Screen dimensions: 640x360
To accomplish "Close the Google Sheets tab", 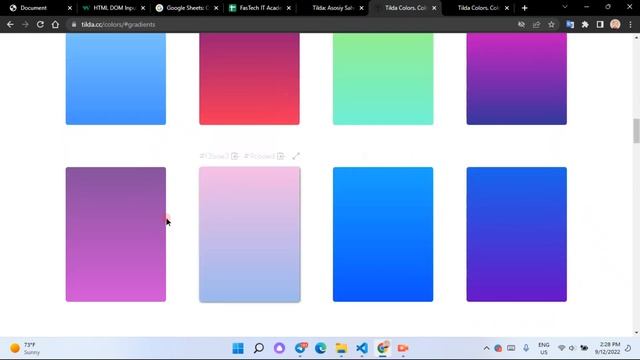I will 216,8.
